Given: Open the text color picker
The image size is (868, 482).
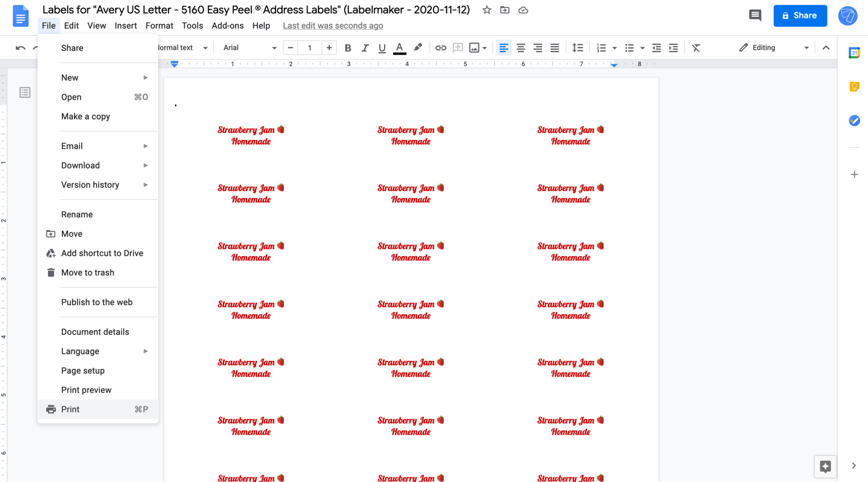Looking at the screenshot, I should 399,47.
